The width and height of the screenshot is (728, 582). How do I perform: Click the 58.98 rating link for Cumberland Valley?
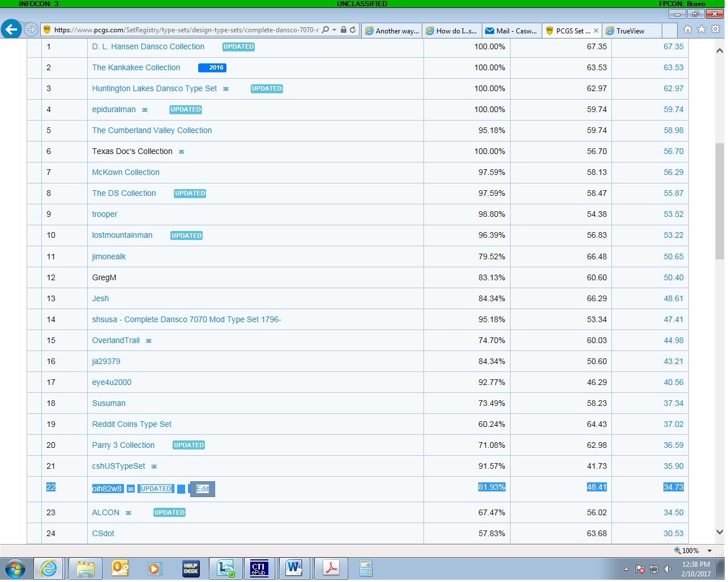coord(674,130)
